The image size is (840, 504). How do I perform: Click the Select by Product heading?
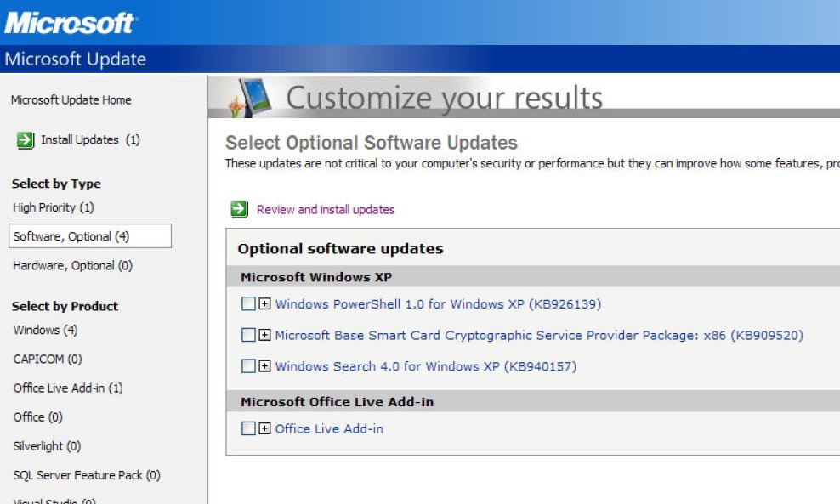[x=65, y=306]
